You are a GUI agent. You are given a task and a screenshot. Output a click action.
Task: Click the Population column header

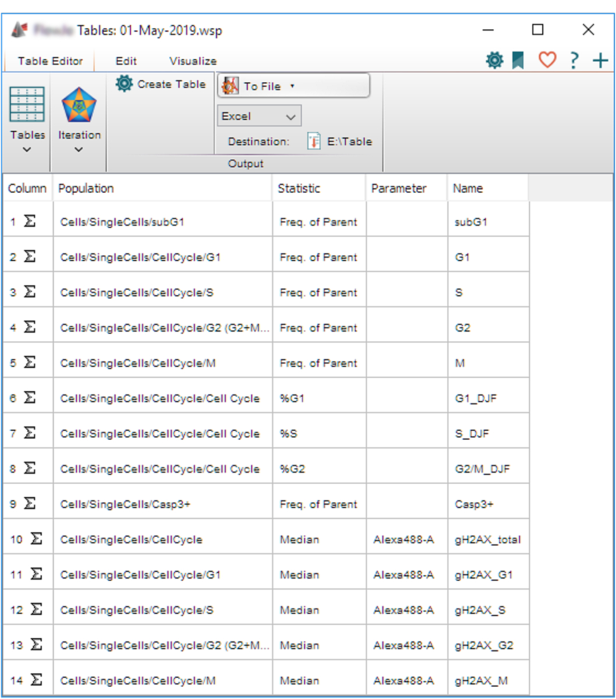[86, 189]
